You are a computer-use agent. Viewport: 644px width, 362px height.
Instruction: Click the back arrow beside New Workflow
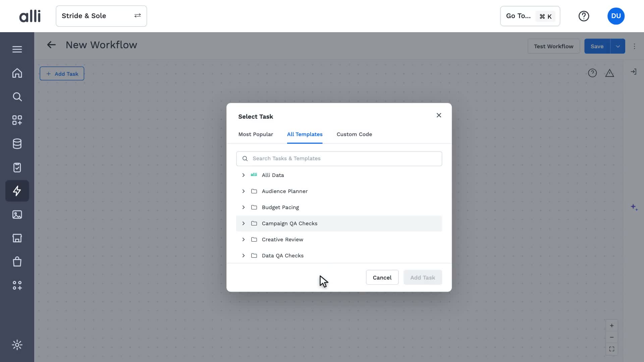tap(51, 45)
